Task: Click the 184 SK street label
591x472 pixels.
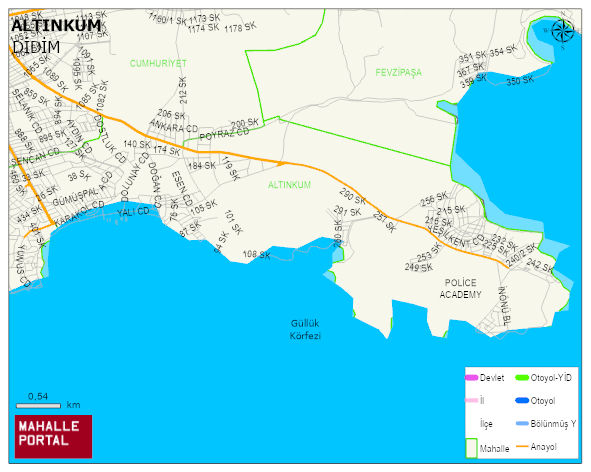Action: [202, 166]
